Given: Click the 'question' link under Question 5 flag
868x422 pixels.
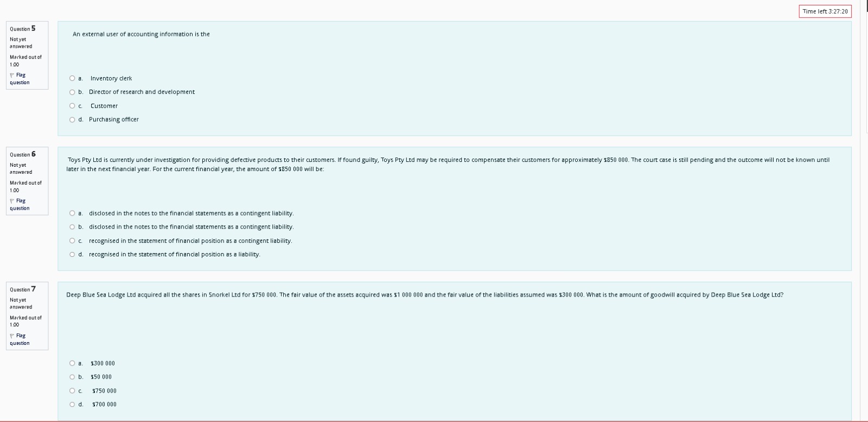Looking at the screenshot, I should tap(20, 83).
